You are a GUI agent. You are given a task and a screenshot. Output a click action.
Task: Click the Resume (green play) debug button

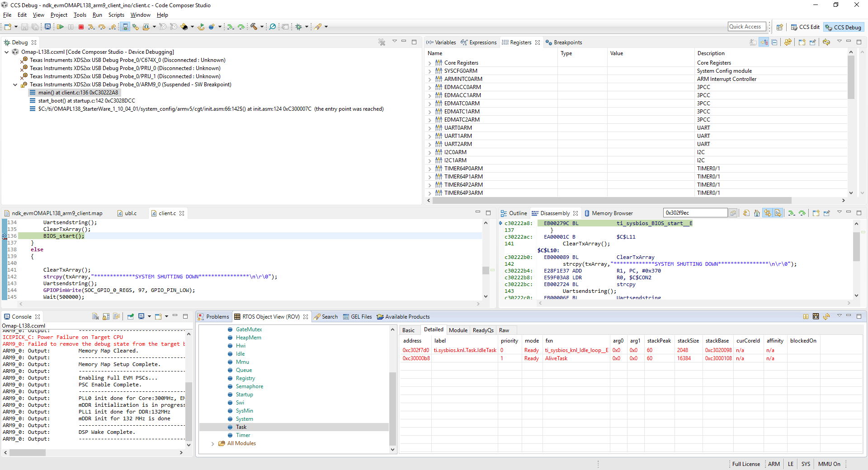(60, 27)
